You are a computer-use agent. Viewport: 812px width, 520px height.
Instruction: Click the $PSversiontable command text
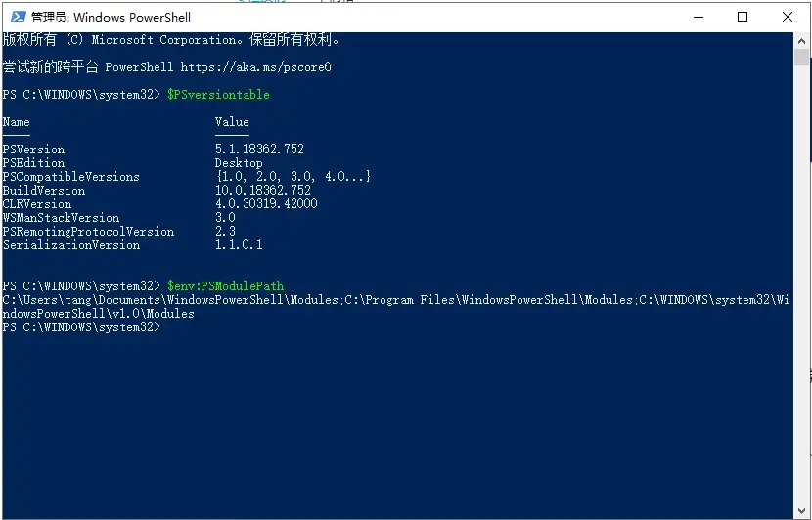(218, 95)
